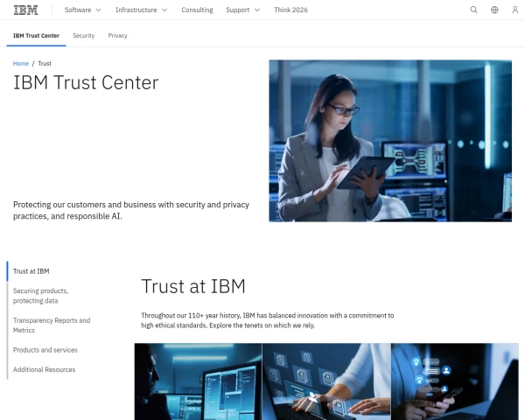Click the IBM Trust Center page heading
This screenshot has height=420, width=525.
coord(86,82)
